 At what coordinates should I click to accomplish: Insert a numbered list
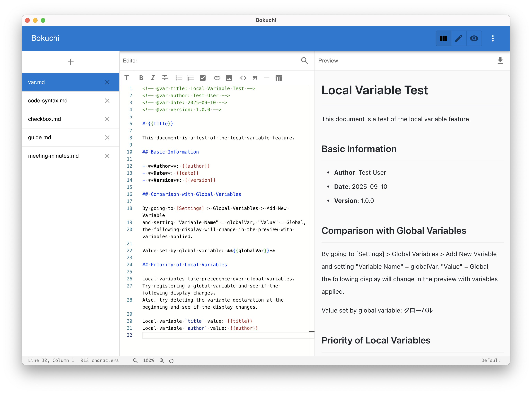click(191, 78)
